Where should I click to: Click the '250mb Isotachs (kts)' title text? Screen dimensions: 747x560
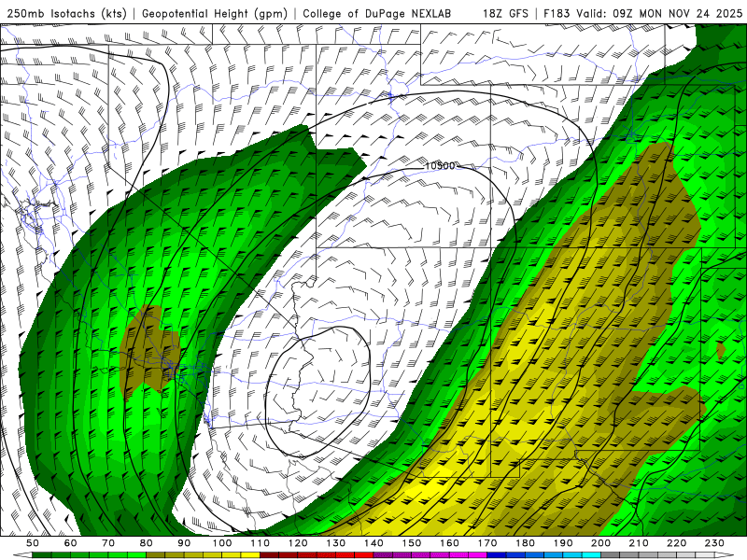tap(66, 14)
